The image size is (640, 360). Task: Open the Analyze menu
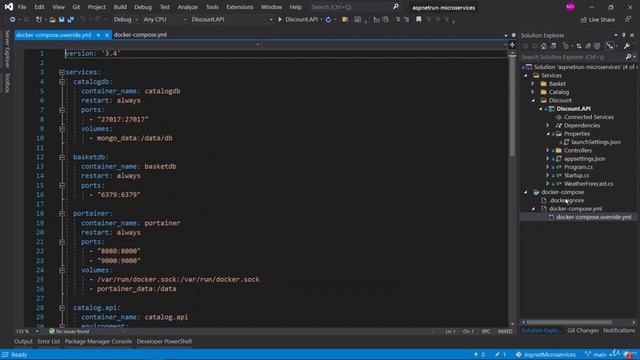pos(187,7)
